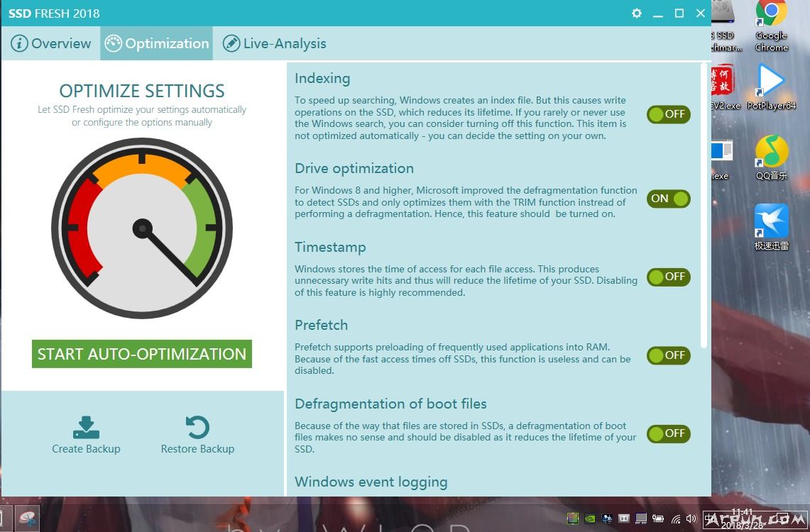Turn off Drive optimization switch

click(668, 199)
